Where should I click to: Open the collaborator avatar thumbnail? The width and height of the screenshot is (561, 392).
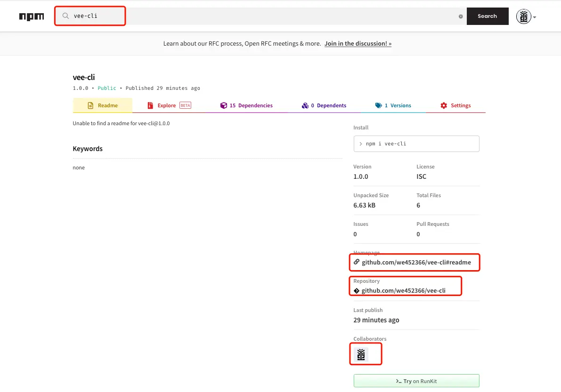point(361,354)
